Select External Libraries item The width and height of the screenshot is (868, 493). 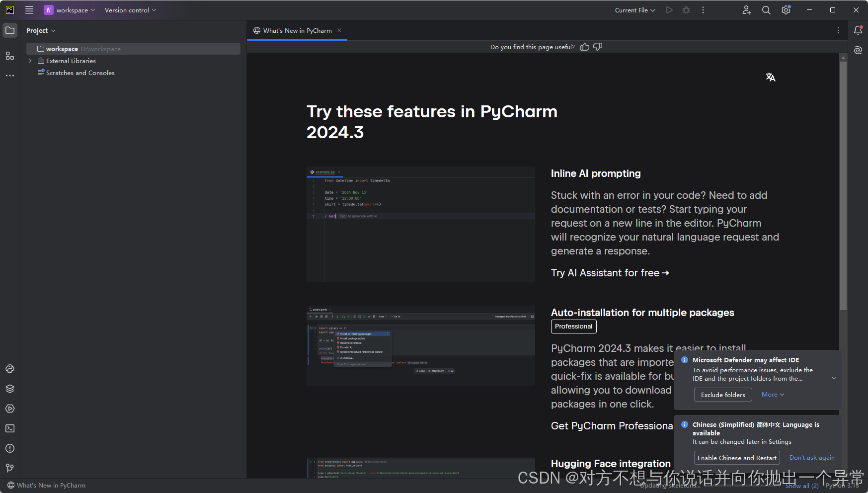point(71,61)
